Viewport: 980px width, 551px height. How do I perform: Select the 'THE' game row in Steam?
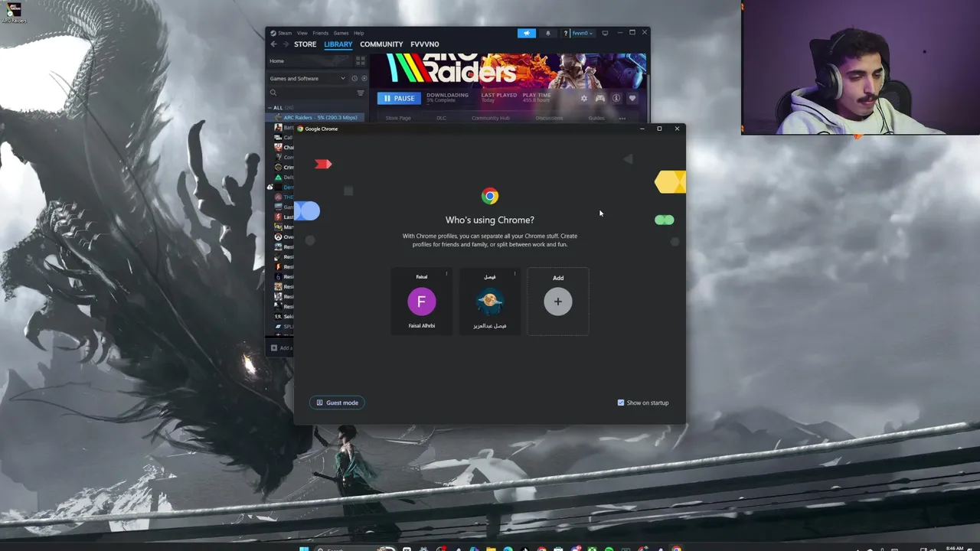pyautogui.click(x=284, y=197)
